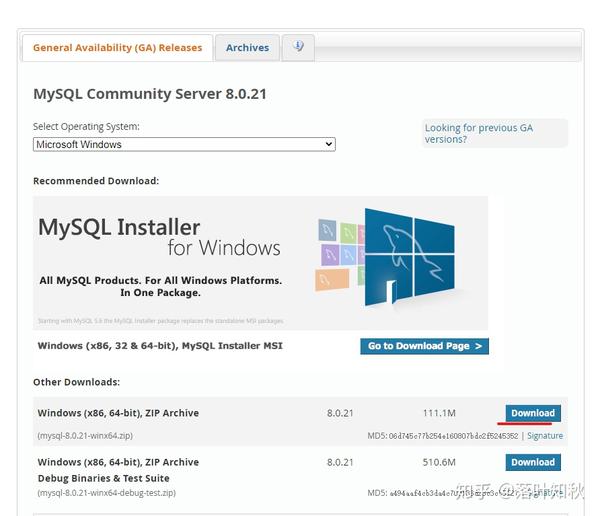Click the 'Windows (x86, 32 & 64-bit), MySQL Installer MSI' text
This screenshot has width=600, height=516.
click(x=160, y=346)
